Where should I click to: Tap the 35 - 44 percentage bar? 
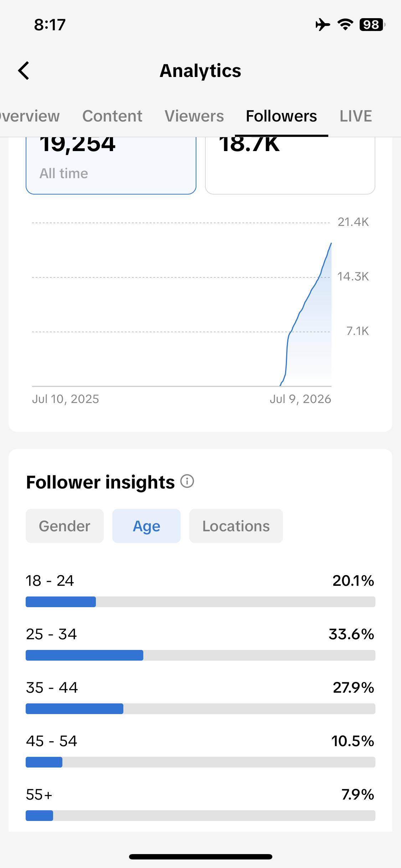(200, 709)
